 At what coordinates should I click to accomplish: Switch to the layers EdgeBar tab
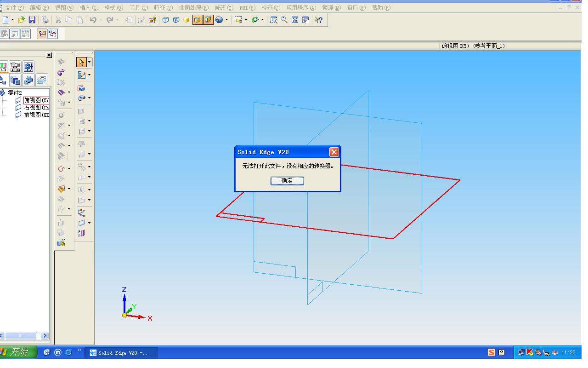[x=41, y=80]
